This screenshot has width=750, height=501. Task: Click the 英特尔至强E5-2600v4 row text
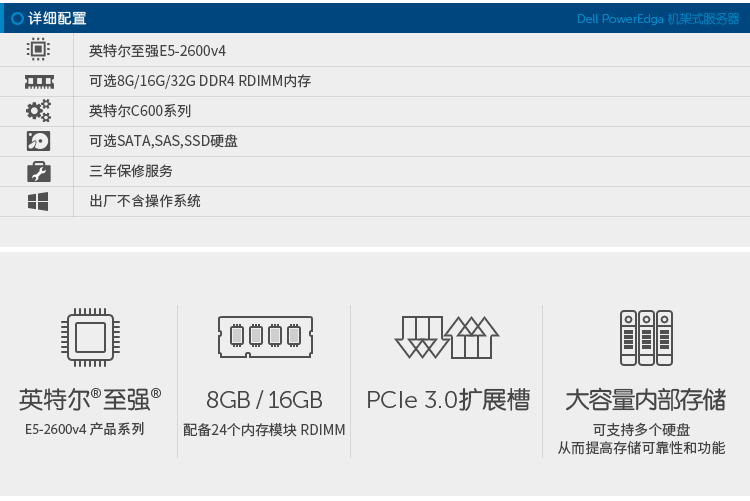157,51
